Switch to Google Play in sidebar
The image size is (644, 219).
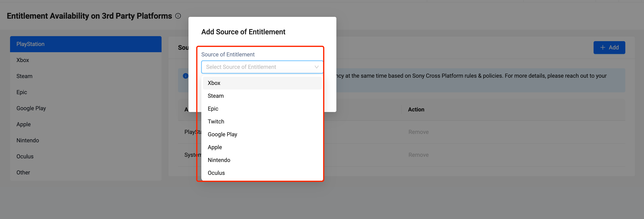(86, 108)
